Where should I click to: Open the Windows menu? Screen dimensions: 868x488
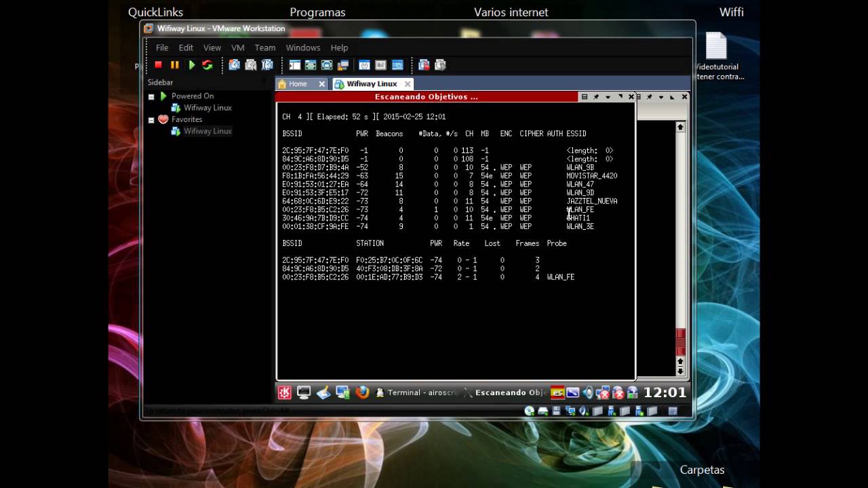(303, 47)
